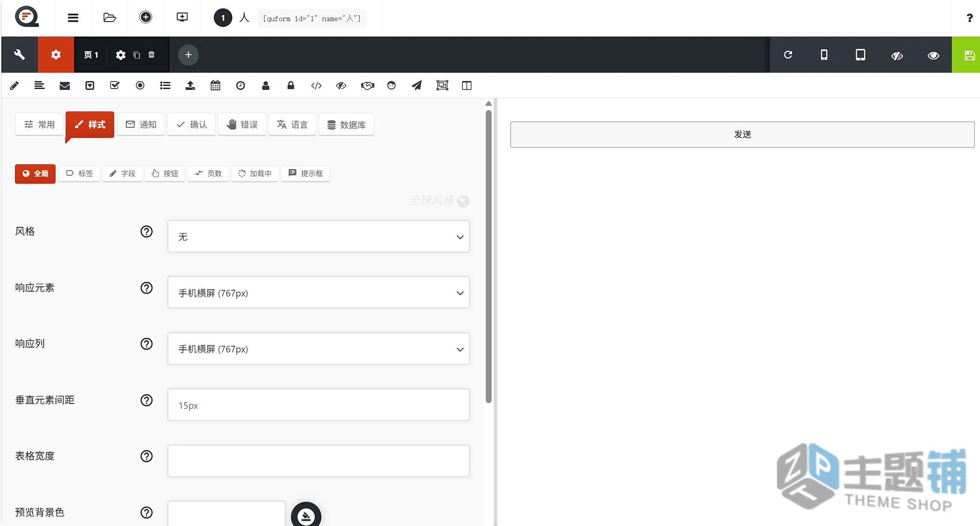Add a textarea element icon
980x526 pixels.
coord(39,85)
